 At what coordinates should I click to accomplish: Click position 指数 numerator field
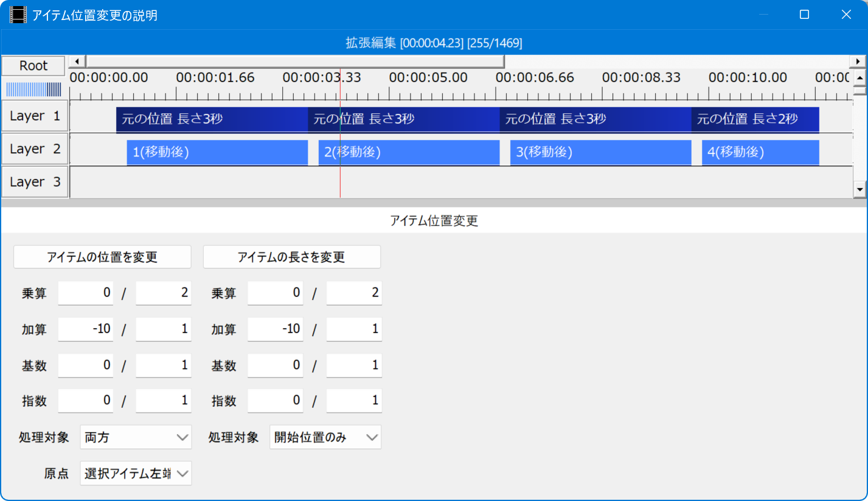coord(86,401)
